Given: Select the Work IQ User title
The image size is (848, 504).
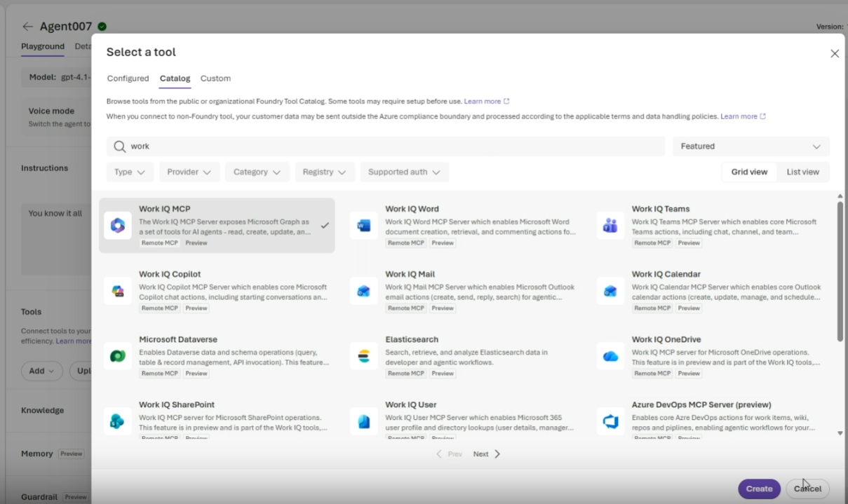Looking at the screenshot, I should 410,404.
